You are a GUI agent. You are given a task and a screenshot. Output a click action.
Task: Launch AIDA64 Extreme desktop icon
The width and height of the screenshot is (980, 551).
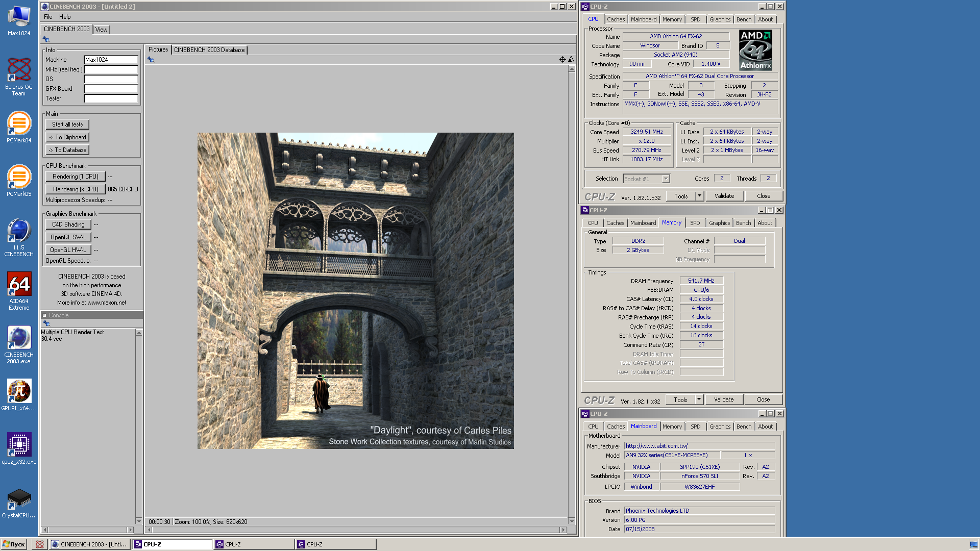[19, 291]
